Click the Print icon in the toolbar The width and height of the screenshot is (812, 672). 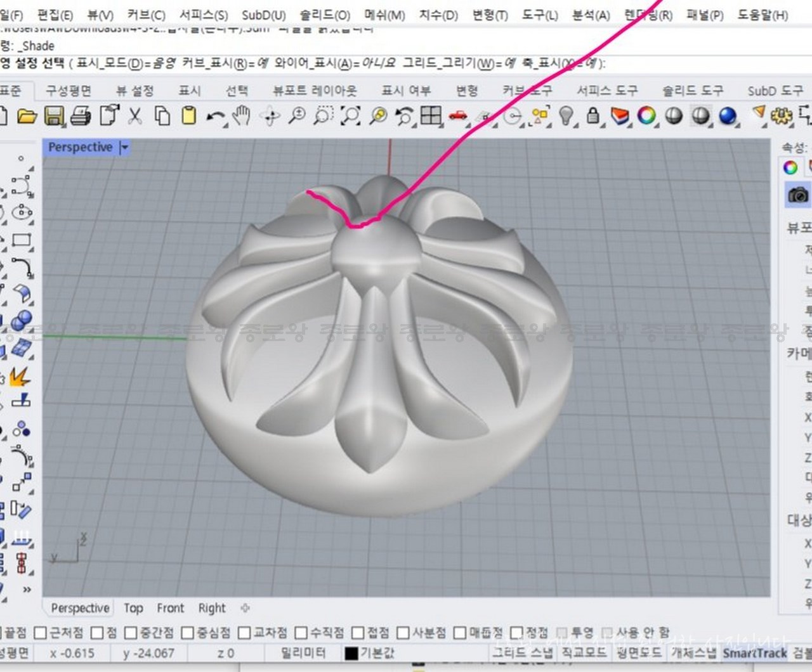pyautogui.click(x=81, y=116)
